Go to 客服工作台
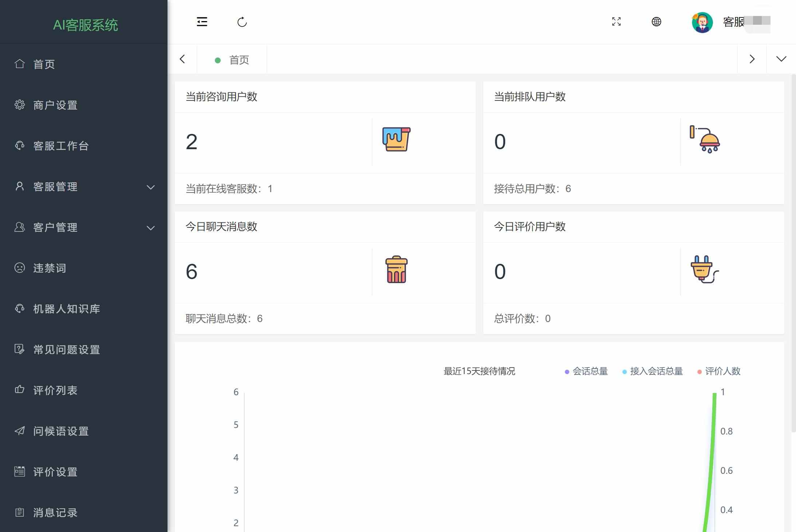The width and height of the screenshot is (796, 532). tap(84, 146)
